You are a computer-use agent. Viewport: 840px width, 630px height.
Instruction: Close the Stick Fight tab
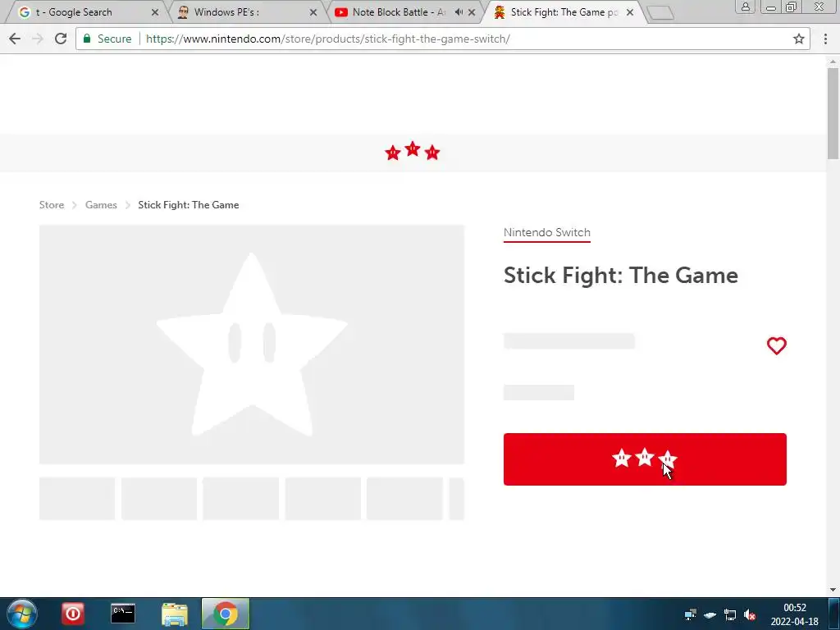[x=630, y=12]
